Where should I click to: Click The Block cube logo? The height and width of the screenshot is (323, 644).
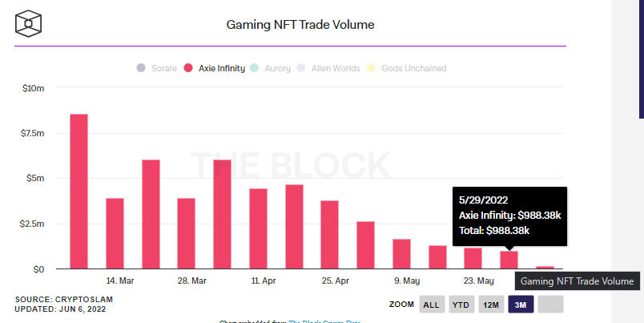[x=30, y=22]
